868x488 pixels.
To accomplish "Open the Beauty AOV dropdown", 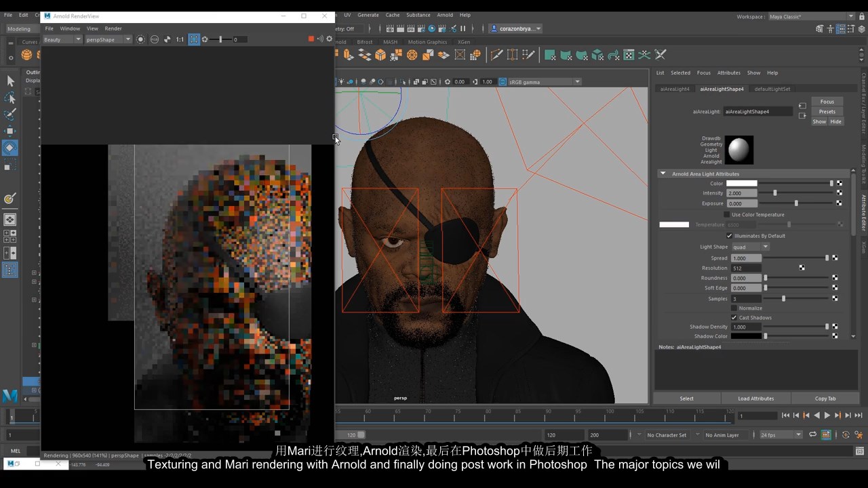I will click(x=62, y=39).
